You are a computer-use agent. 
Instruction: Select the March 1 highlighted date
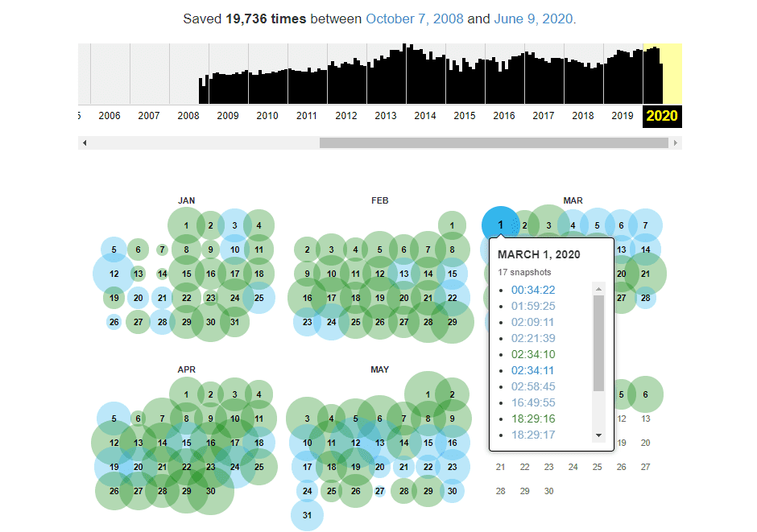tap(500, 225)
